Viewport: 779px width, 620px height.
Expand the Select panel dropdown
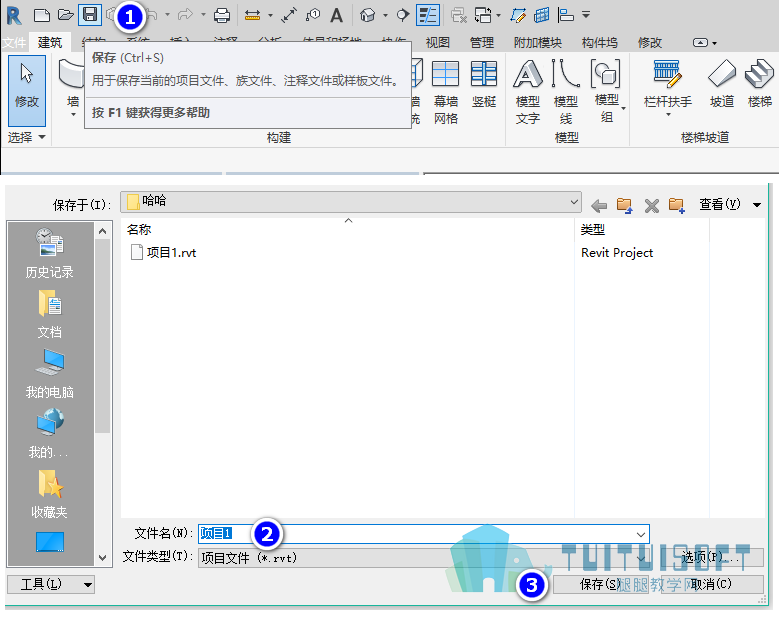pos(42,137)
